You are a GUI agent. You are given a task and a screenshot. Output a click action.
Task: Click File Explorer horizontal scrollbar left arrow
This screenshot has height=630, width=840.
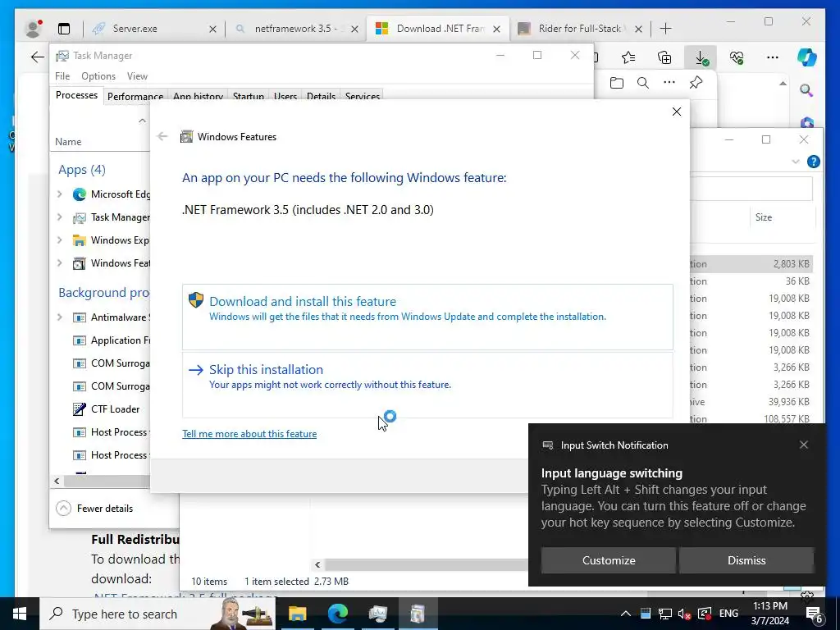tap(317, 564)
